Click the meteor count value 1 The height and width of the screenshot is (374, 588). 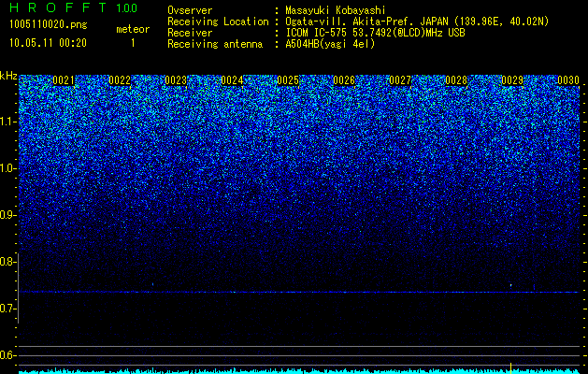pyautogui.click(x=133, y=43)
